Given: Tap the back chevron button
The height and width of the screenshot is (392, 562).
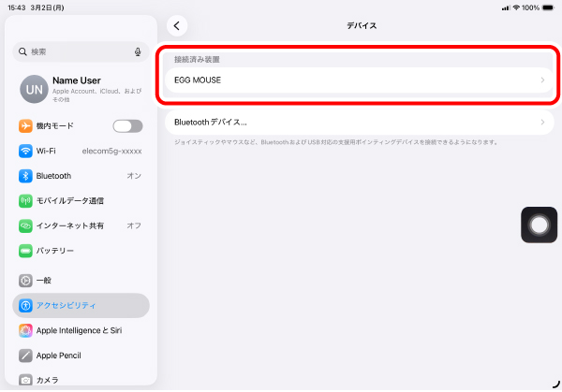Looking at the screenshot, I should [177, 26].
